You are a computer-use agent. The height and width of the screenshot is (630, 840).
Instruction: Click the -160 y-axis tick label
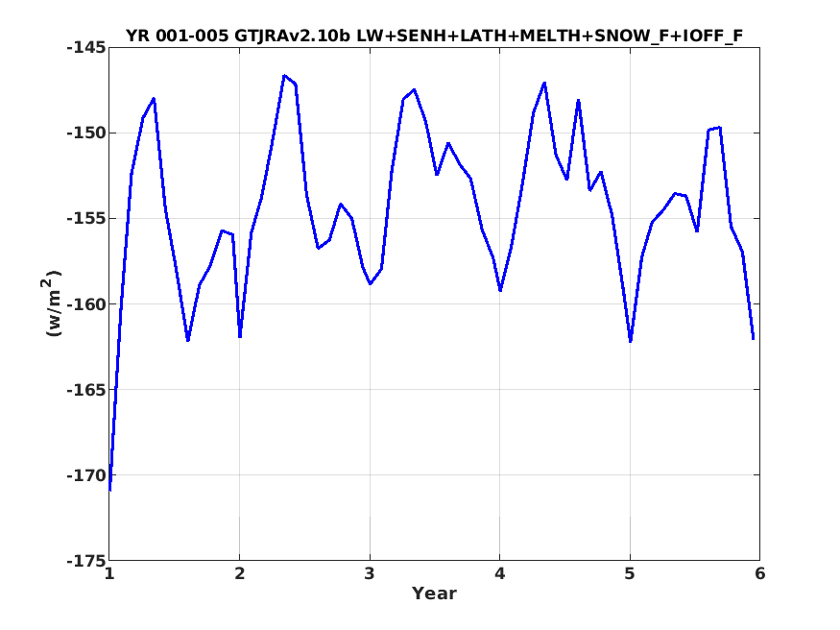pyautogui.click(x=85, y=303)
